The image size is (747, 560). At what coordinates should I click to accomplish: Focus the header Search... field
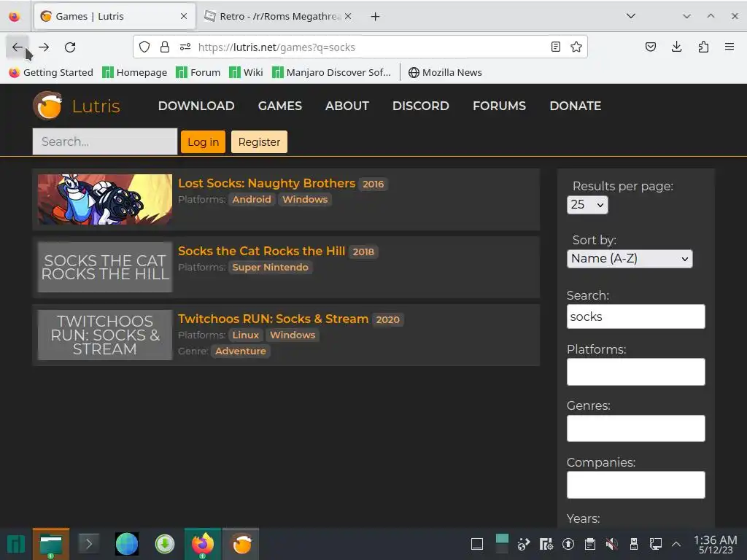click(x=105, y=141)
